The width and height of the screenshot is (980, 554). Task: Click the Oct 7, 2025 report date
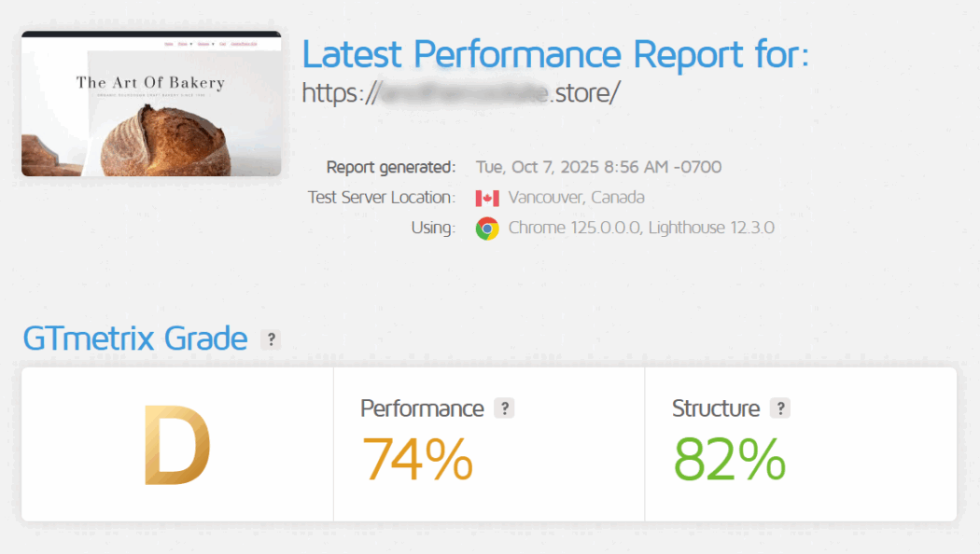[x=598, y=168]
